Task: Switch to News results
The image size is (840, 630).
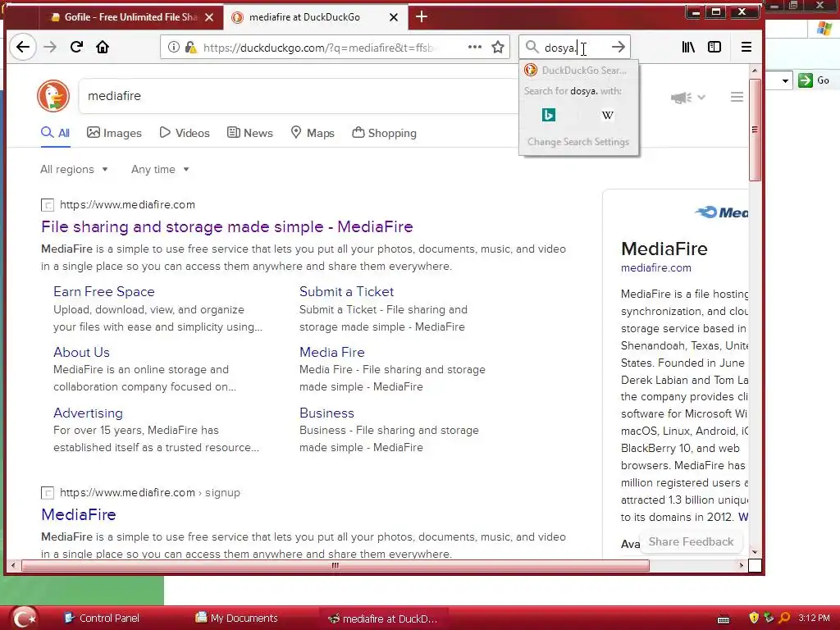Action: [250, 133]
